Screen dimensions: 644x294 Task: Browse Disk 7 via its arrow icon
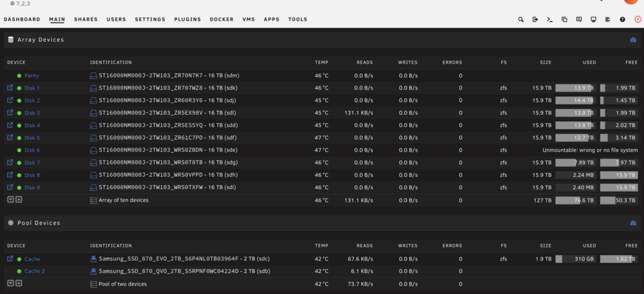10,162
